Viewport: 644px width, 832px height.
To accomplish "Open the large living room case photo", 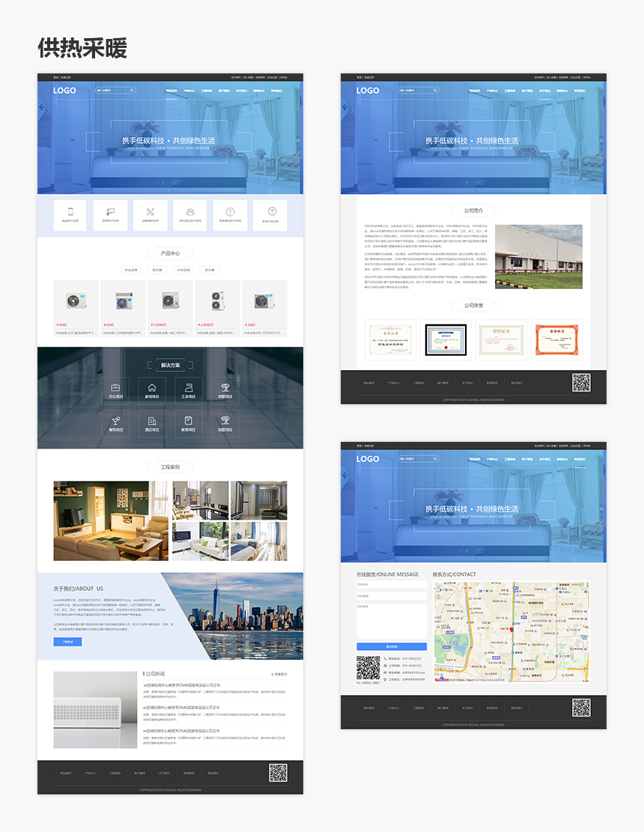I will (x=111, y=521).
